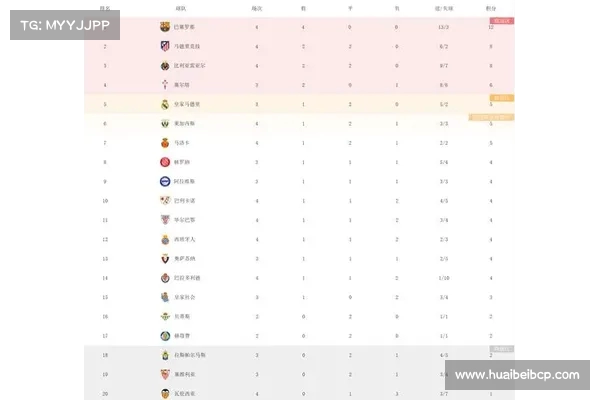Click the red qualification tag beside first place
The width and height of the screenshot is (600, 400).
(x=502, y=21)
